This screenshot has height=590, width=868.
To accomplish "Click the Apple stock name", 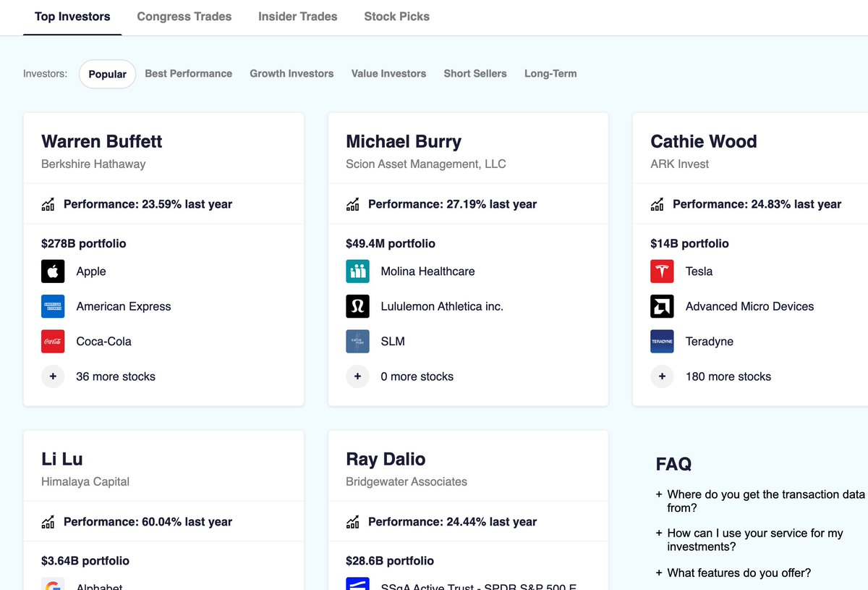I will point(91,271).
